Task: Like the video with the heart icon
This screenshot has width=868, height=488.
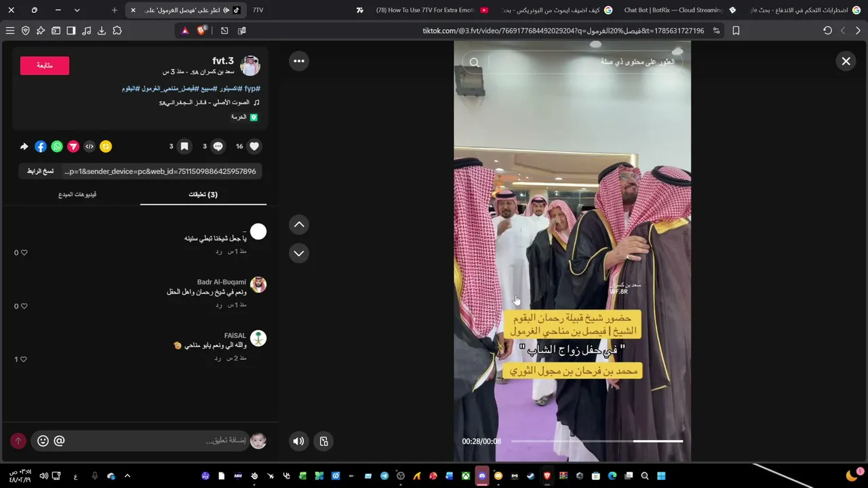Action: pos(254,146)
